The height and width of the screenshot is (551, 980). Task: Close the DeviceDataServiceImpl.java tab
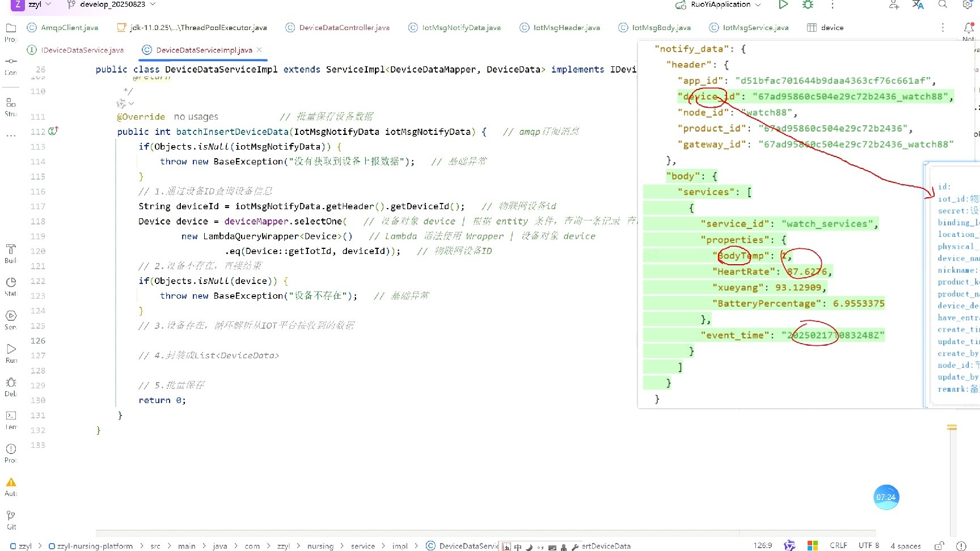pos(259,50)
